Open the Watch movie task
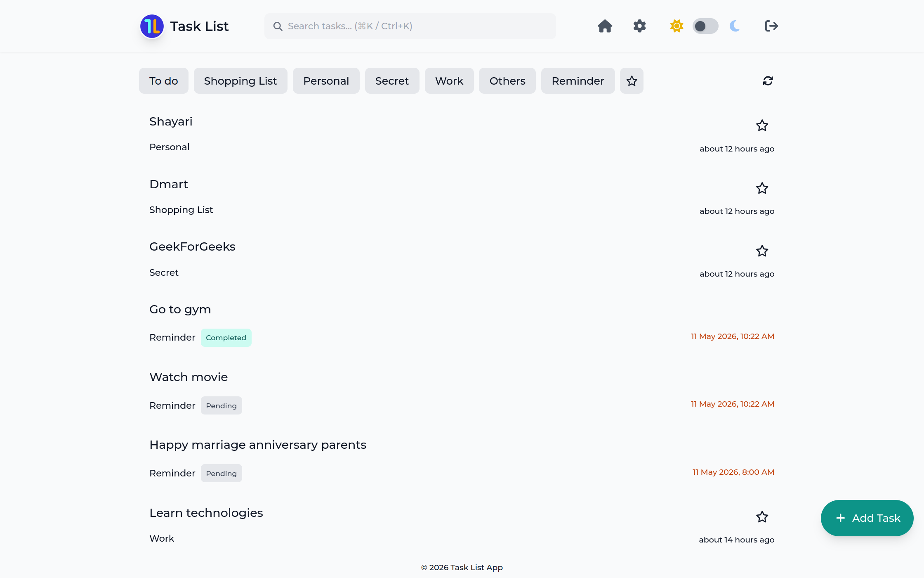Image resolution: width=924 pixels, height=578 pixels. click(x=189, y=377)
